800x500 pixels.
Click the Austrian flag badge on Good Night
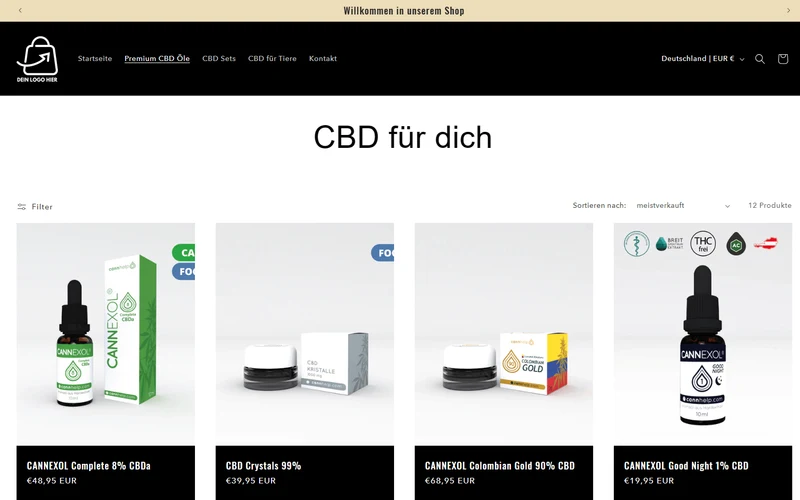coord(765,243)
